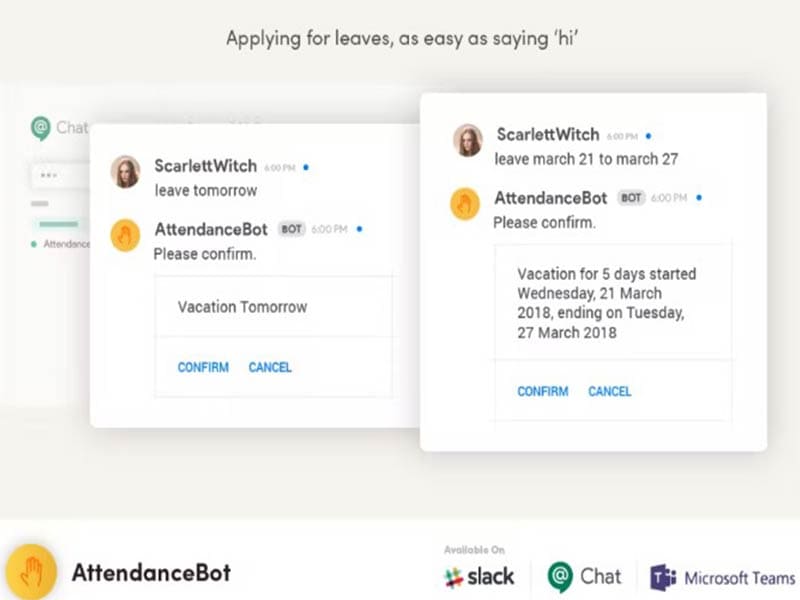Click the Microsoft Teams icon

coord(662,576)
